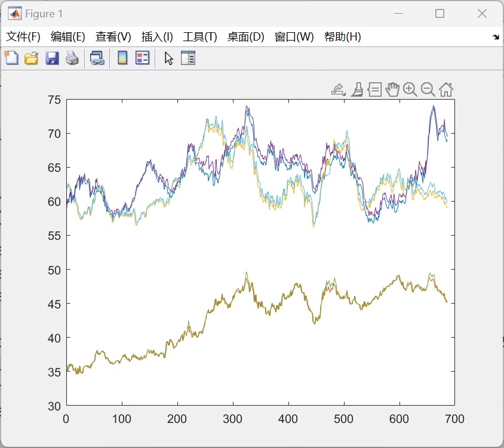This screenshot has height=448, width=504.
Task: Open a file using the Open folder icon
Action: click(x=31, y=58)
